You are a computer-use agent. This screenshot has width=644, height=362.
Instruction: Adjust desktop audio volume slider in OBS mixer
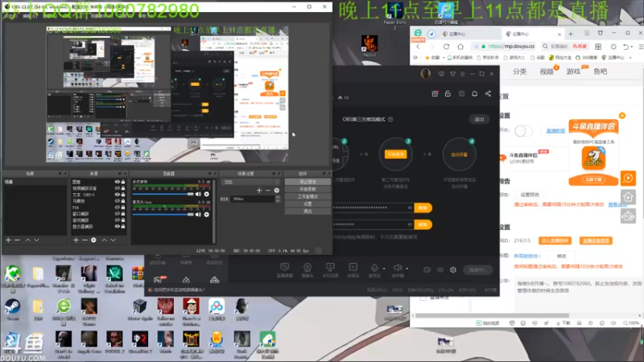(x=163, y=194)
